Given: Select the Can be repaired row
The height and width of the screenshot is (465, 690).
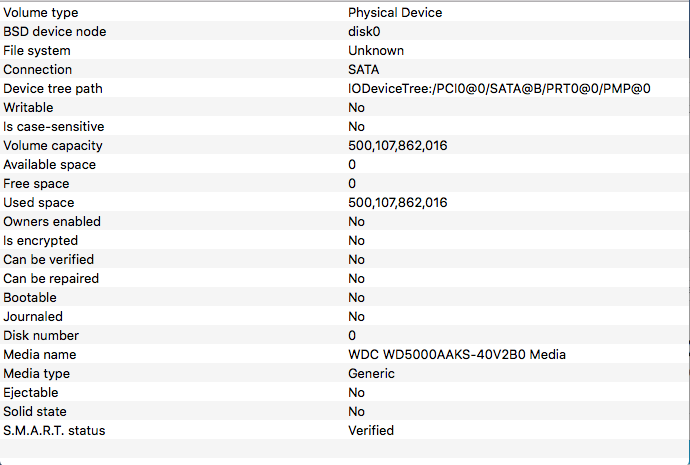Looking at the screenshot, I should coord(344,278).
